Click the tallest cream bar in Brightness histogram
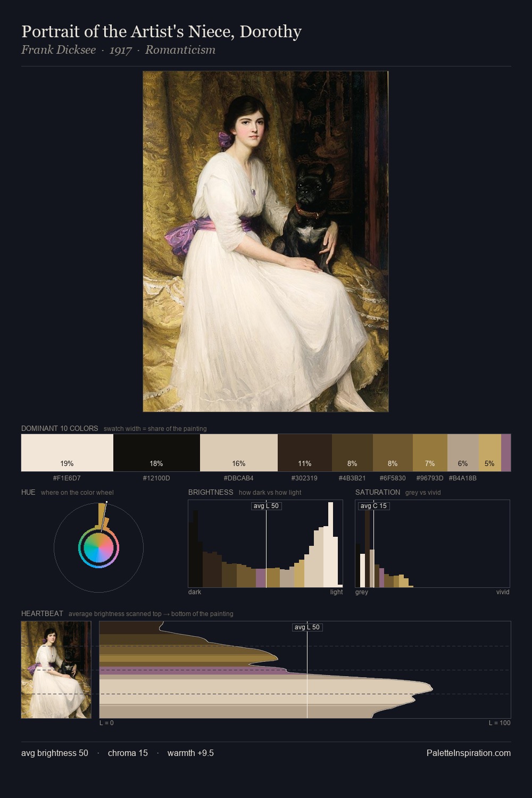 click(332, 545)
